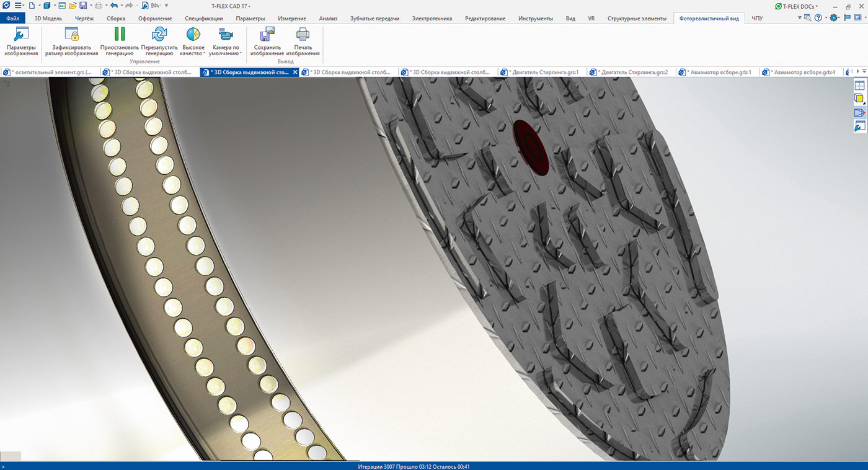This screenshot has width=868, height=470.
Task: Switch to the Чертёж ribbon tab
Action: coord(84,19)
